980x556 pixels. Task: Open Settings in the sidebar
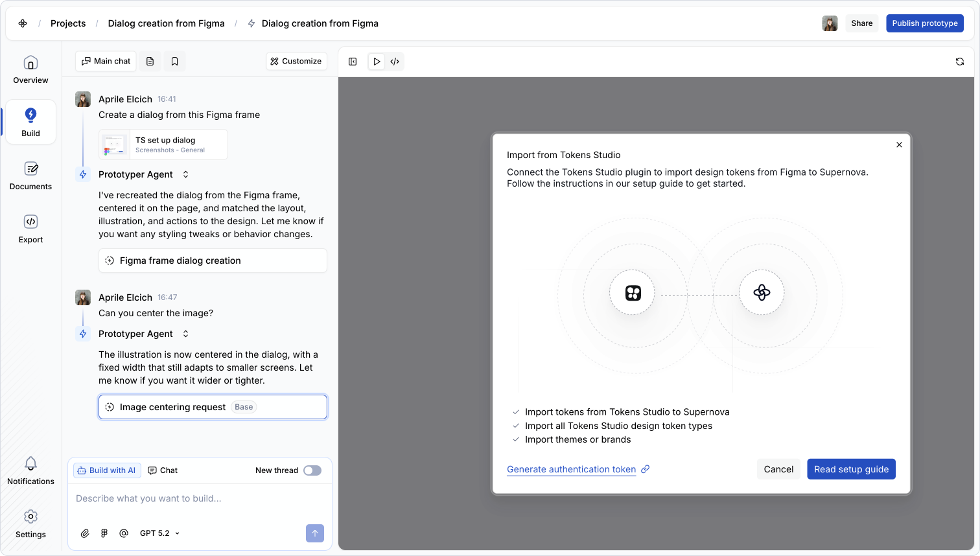tap(30, 523)
